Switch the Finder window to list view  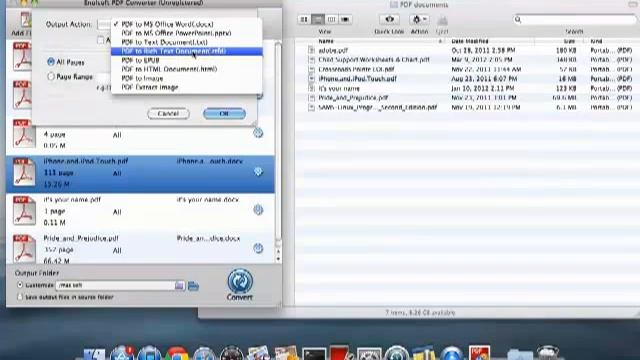pos(318,19)
